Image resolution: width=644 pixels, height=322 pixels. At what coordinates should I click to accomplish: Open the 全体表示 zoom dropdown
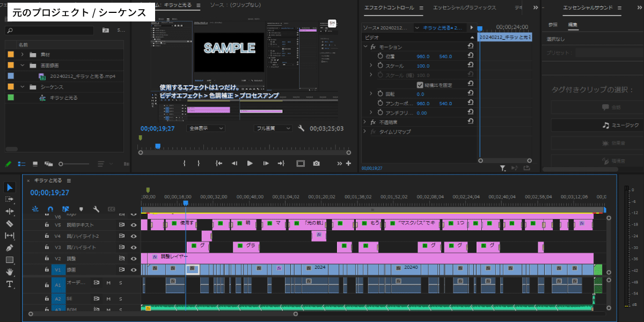click(206, 129)
